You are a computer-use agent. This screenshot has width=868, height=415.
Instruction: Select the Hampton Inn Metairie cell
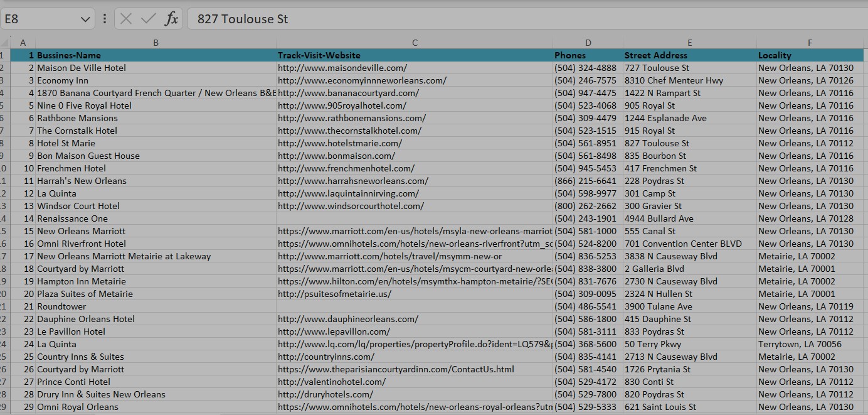(x=156, y=281)
